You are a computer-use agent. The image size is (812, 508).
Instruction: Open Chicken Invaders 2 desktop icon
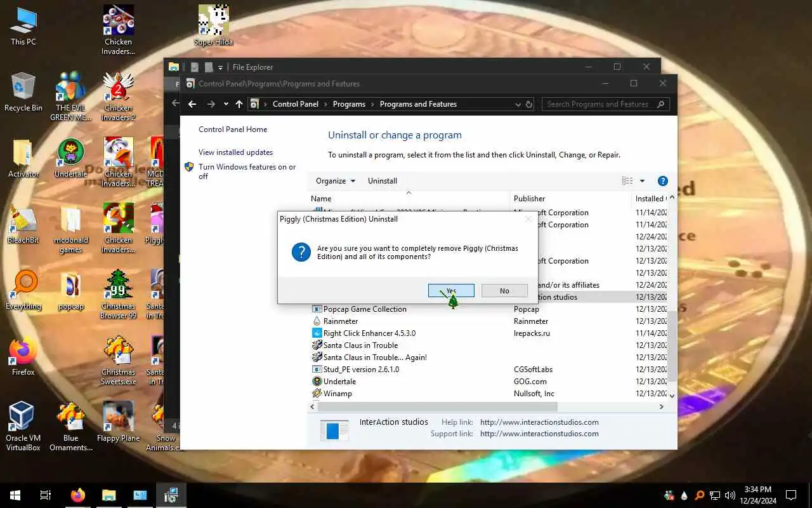pos(119,97)
